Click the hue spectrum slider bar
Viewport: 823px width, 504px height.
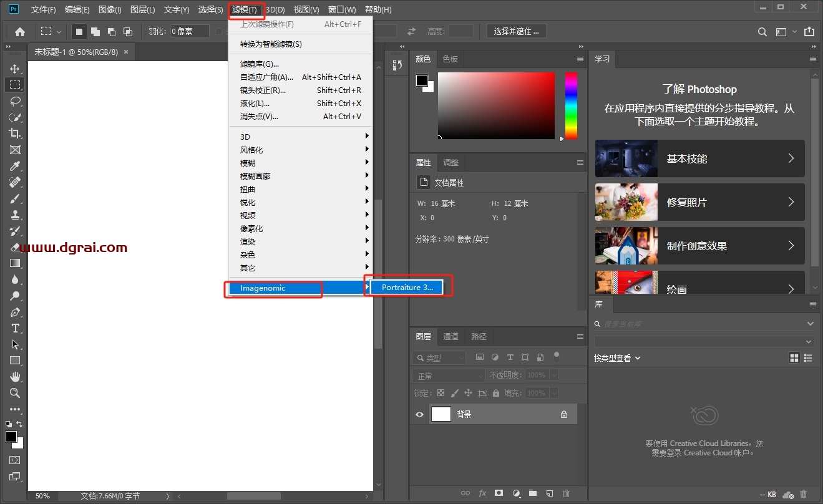point(571,105)
